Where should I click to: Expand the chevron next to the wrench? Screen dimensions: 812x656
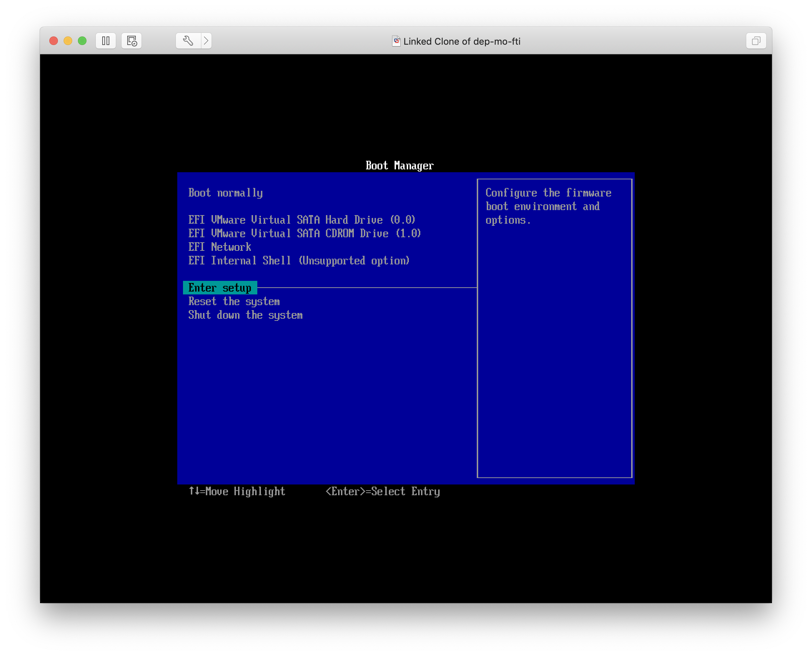point(206,41)
